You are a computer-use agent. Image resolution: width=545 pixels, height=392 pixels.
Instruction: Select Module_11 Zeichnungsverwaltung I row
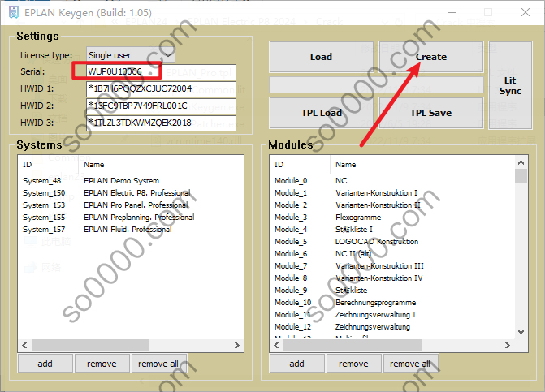pos(393,314)
